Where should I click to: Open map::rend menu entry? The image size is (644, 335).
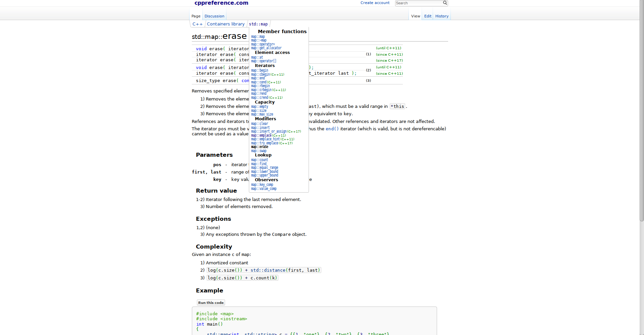[259, 93]
